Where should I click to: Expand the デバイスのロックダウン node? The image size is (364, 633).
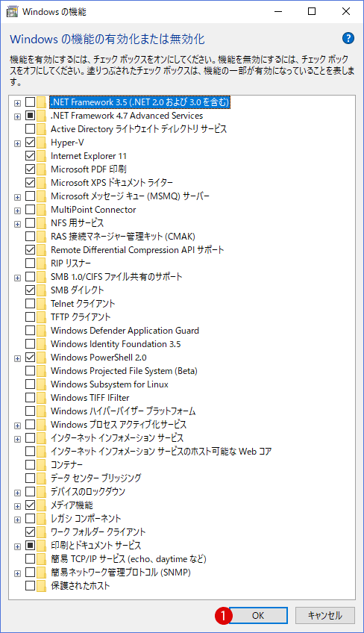17,492
